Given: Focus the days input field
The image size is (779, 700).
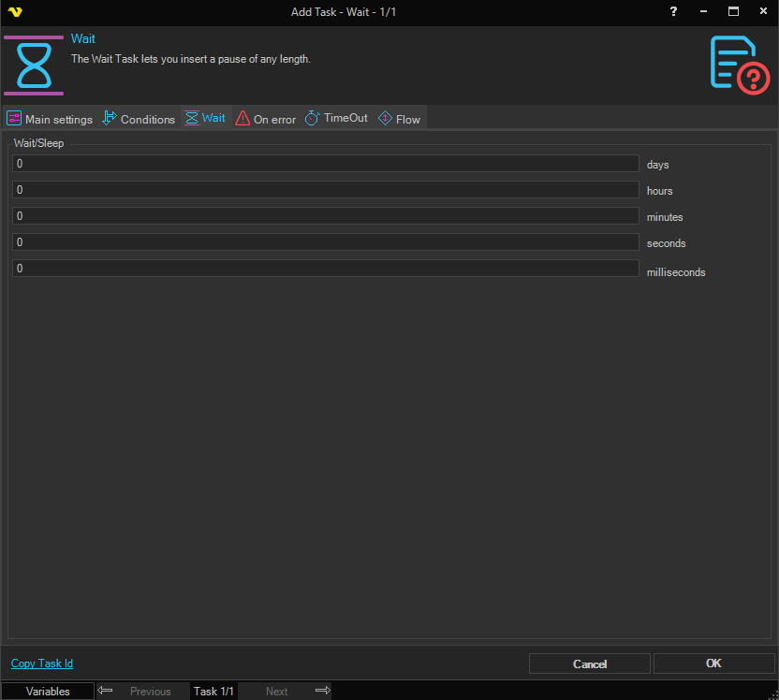Looking at the screenshot, I should (x=325, y=164).
